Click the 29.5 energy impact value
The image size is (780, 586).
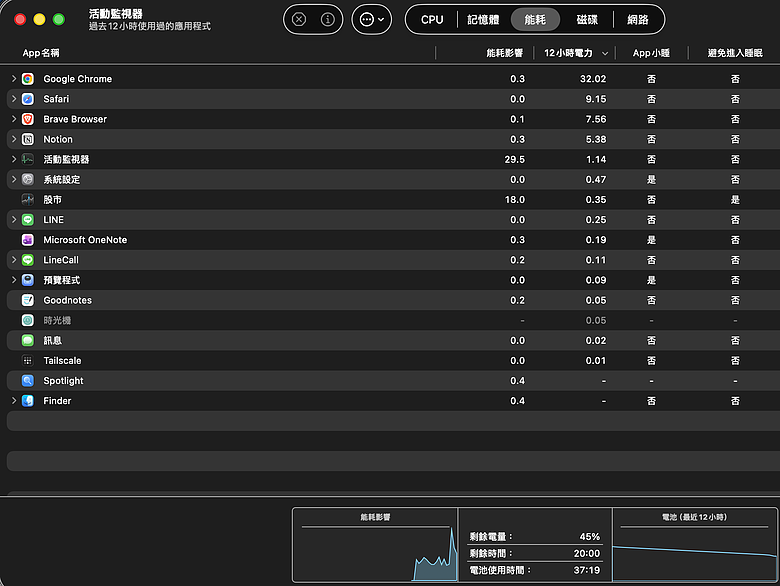point(514,159)
